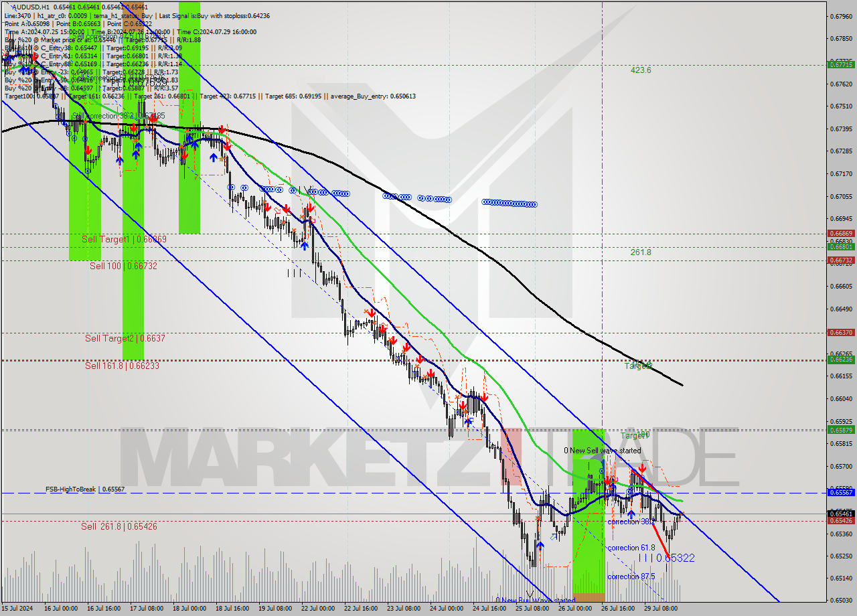Select the 'correction 61.8' label
Screen dimensions: 857x616
631,548
